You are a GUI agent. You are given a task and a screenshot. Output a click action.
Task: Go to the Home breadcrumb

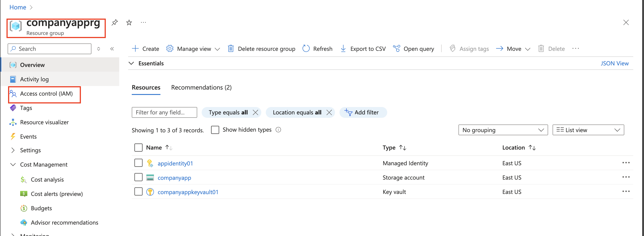click(18, 7)
